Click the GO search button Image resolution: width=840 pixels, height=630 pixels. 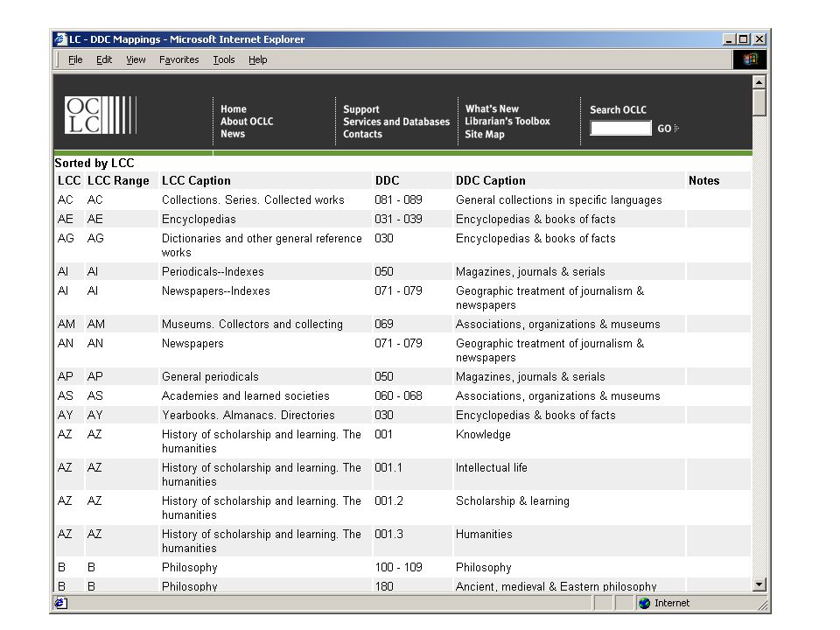pyautogui.click(x=668, y=129)
